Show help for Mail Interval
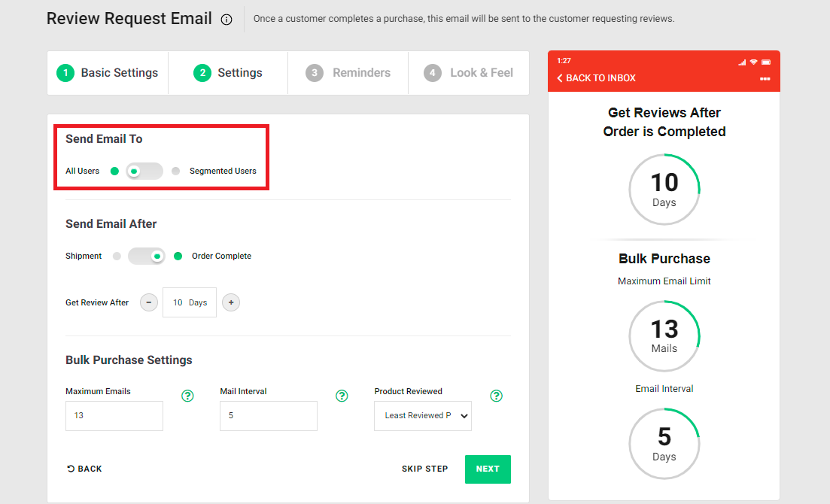Image resolution: width=830 pixels, height=504 pixels. (342, 396)
